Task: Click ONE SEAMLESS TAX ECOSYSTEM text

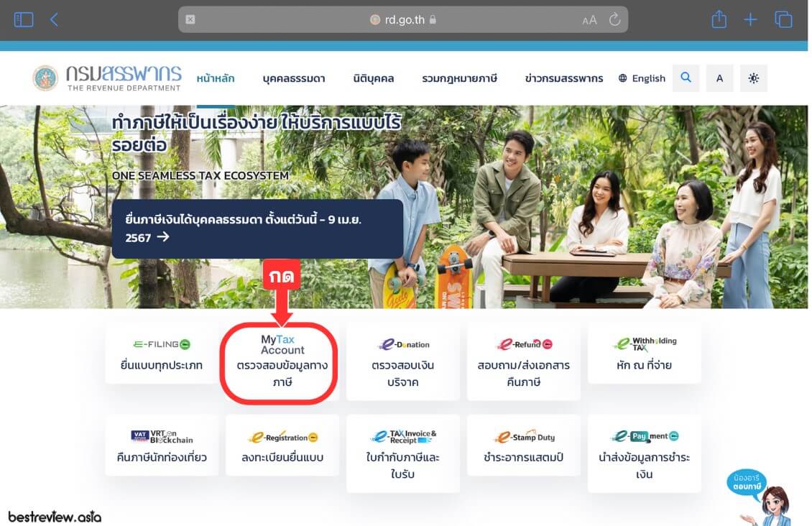Action: (200, 175)
